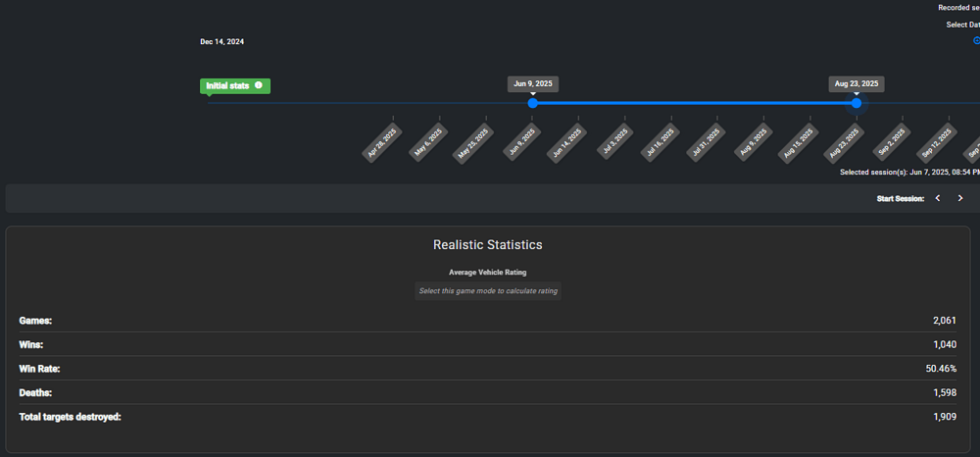Click the Start Session label

point(901,199)
